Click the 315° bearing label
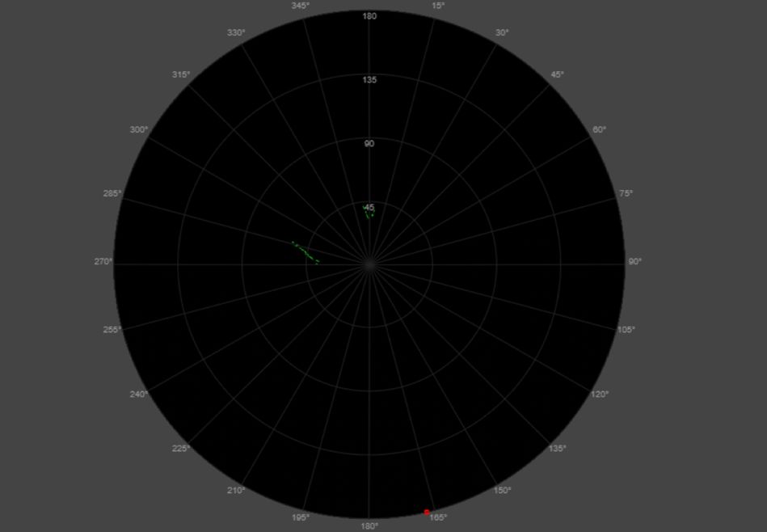This screenshot has height=532, width=767. click(181, 75)
